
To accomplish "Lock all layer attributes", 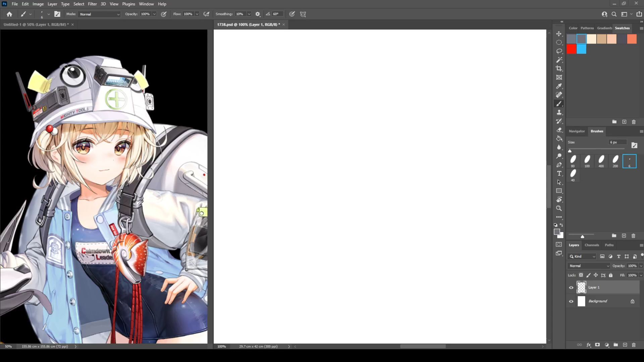I will tap(611, 275).
